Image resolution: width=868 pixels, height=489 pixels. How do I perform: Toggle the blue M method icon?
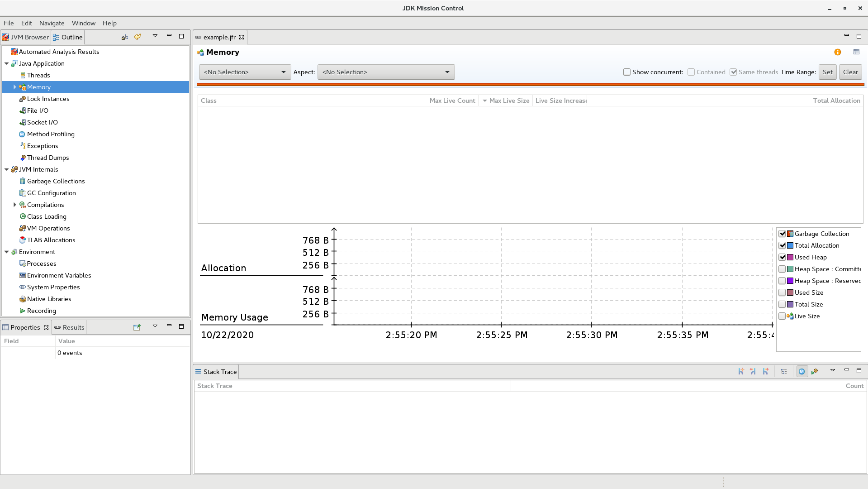802,371
